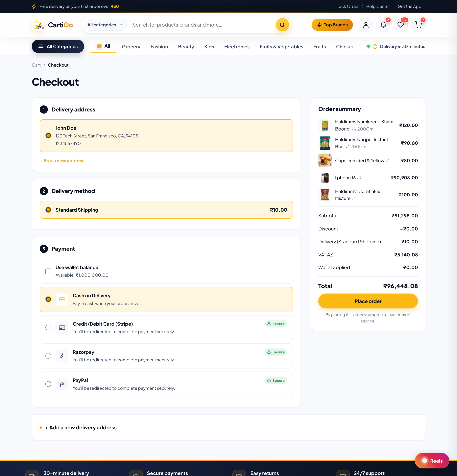Switch to the Electronics category tab

click(237, 47)
